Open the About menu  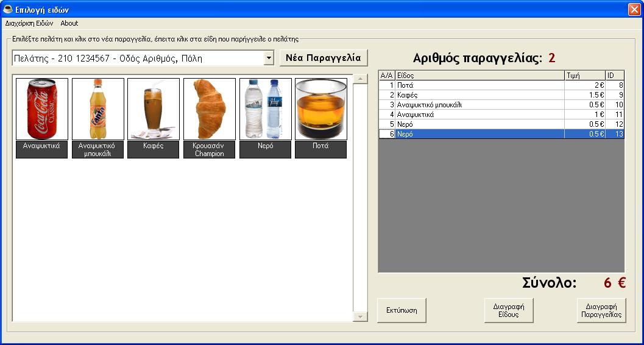[69, 23]
